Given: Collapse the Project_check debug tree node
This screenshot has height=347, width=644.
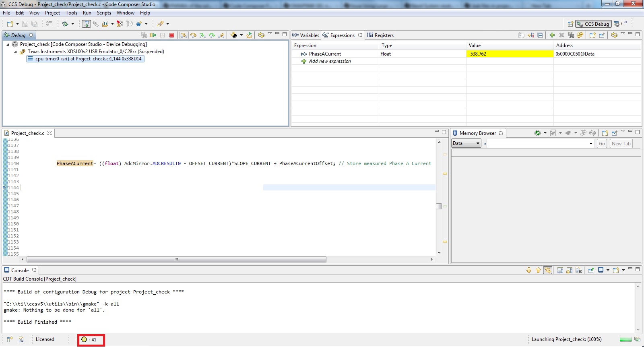Looking at the screenshot, I should point(8,45).
